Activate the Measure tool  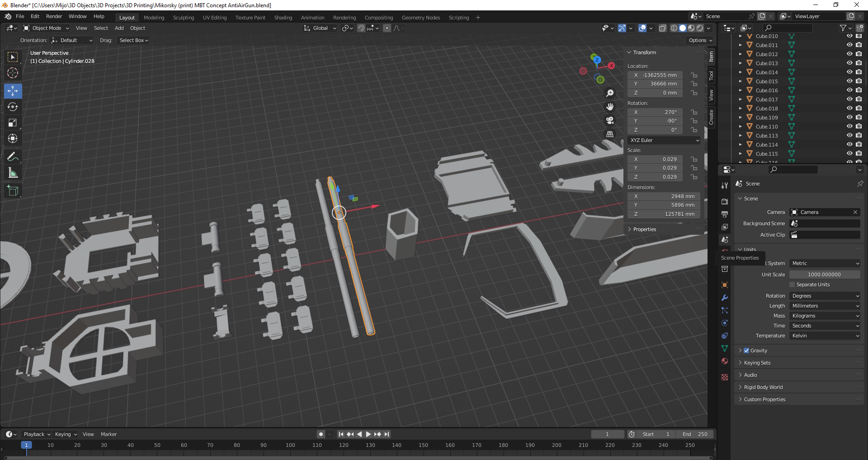13,173
